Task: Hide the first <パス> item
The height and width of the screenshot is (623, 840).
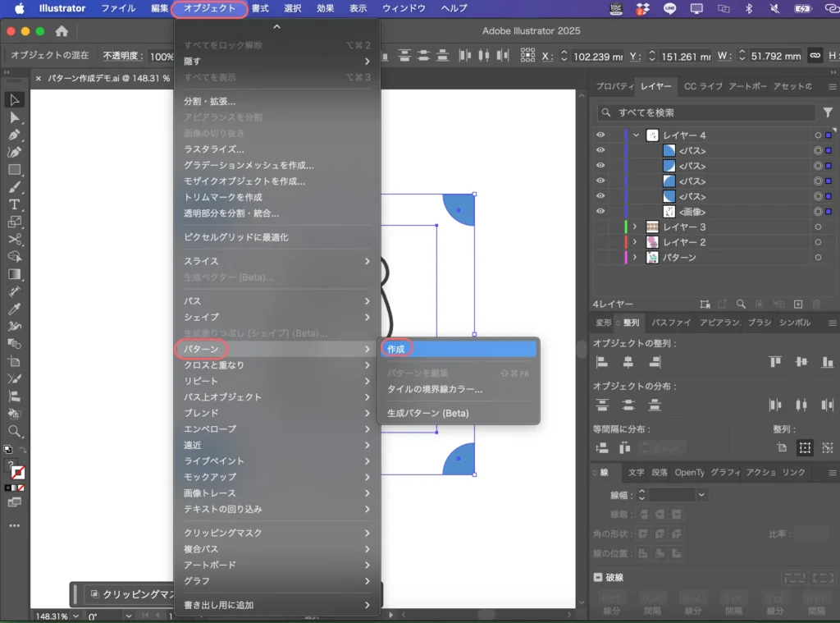Action: 600,151
